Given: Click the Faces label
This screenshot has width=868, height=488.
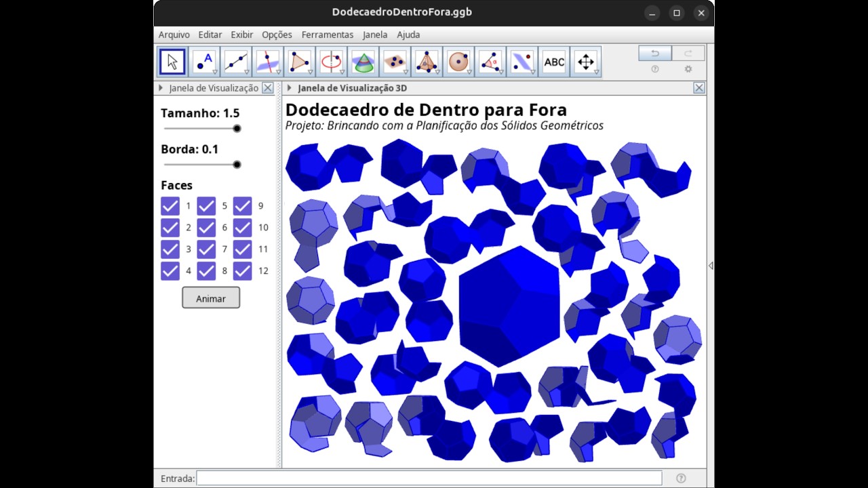Looking at the screenshot, I should coord(176,185).
